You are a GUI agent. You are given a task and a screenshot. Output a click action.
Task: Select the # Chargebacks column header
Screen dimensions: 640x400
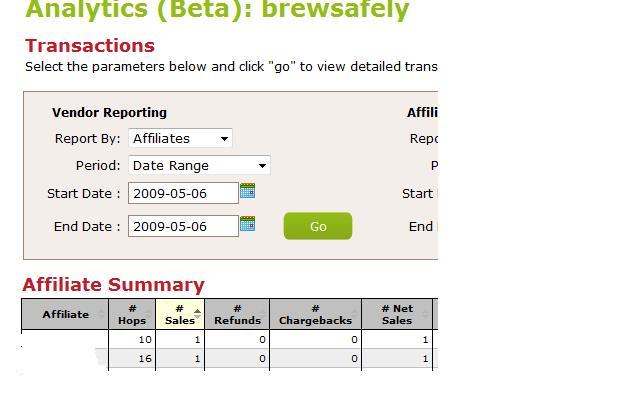pos(316,314)
